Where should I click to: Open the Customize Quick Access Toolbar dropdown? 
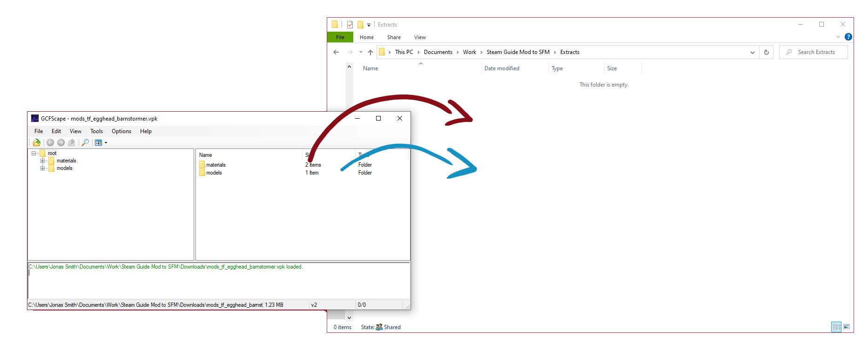pos(369,25)
